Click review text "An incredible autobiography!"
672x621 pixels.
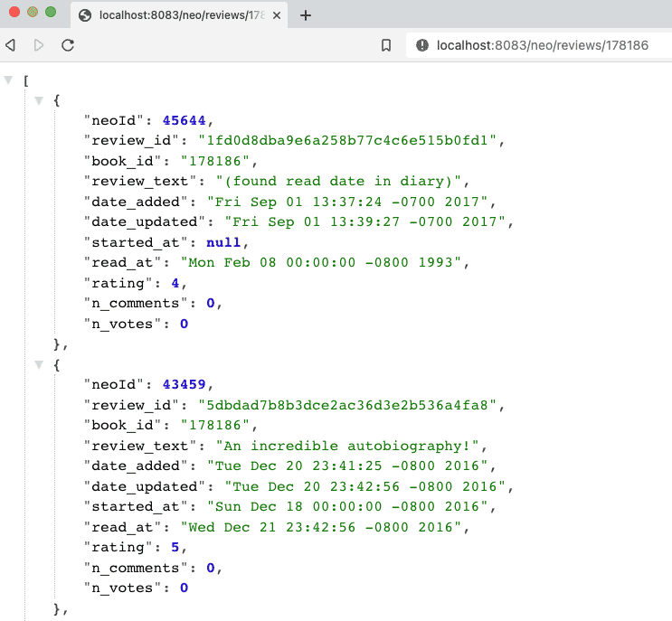(x=347, y=446)
